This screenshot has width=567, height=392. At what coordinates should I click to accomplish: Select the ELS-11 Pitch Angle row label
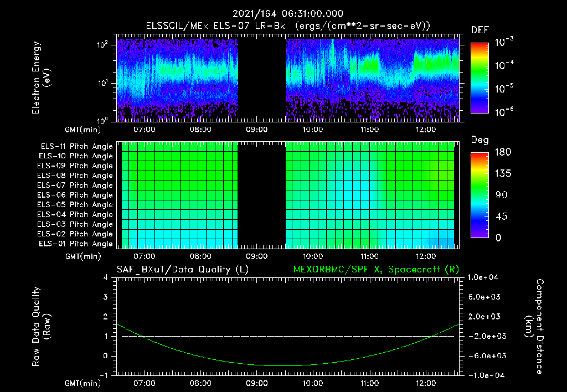(76, 147)
